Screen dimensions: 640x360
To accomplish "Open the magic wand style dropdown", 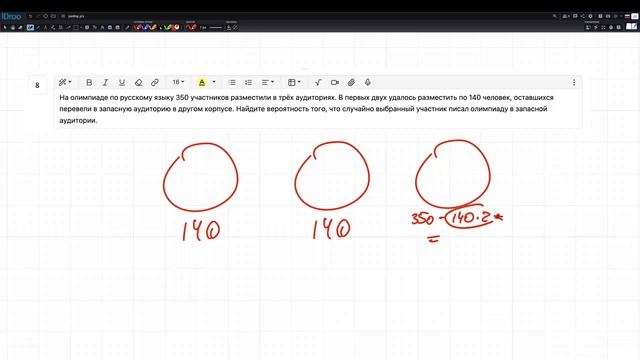I will point(65,82).
